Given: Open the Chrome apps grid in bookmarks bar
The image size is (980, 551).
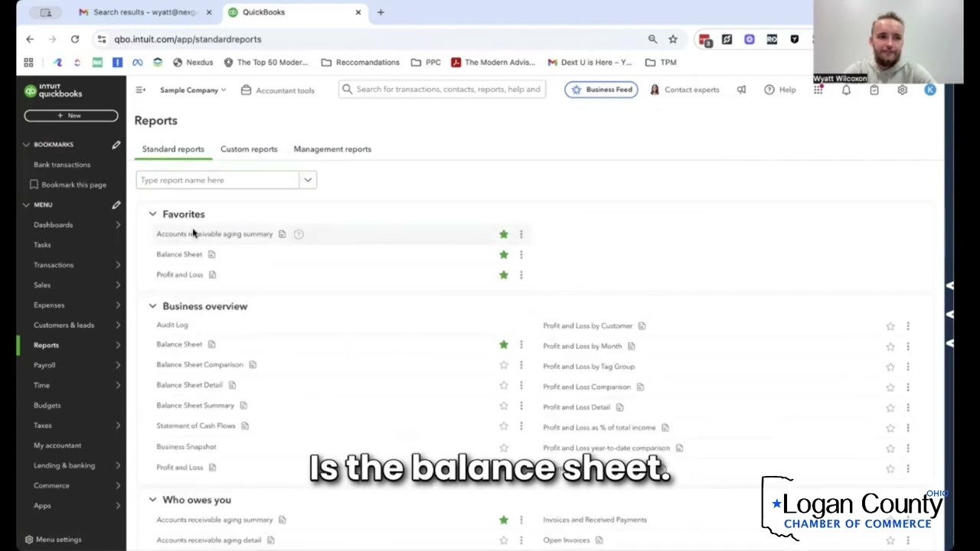Looking at the screenshot, I should click(x=28, y=62).
